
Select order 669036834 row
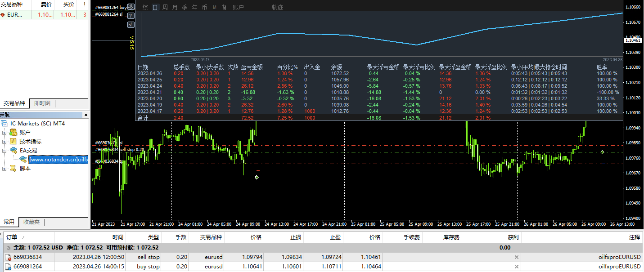pos(323,257)
